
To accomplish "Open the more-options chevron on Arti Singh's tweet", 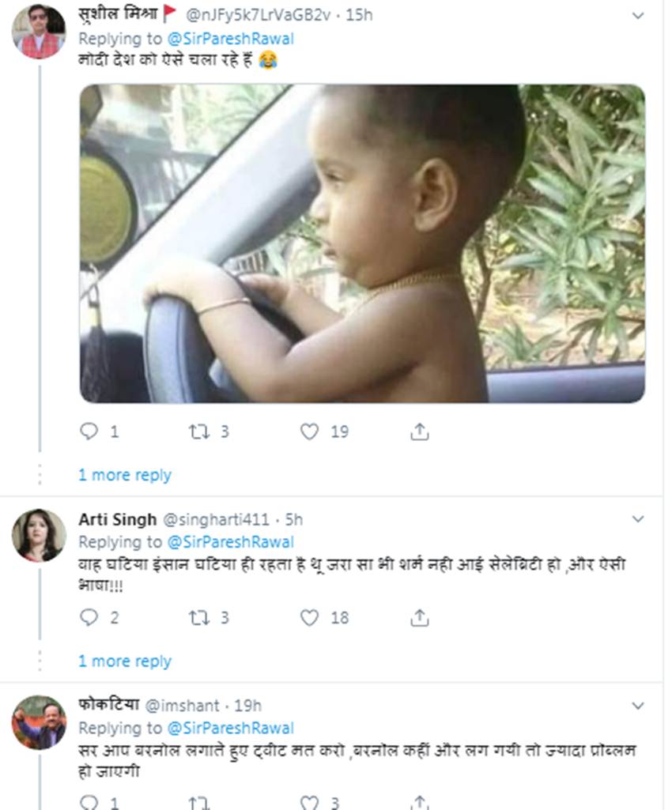I will (638, 519).
